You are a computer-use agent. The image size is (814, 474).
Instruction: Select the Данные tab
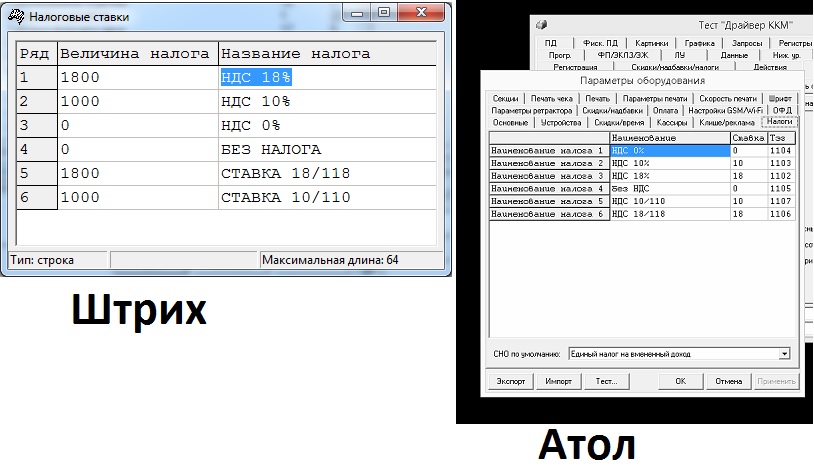click(x=734, y=55)
